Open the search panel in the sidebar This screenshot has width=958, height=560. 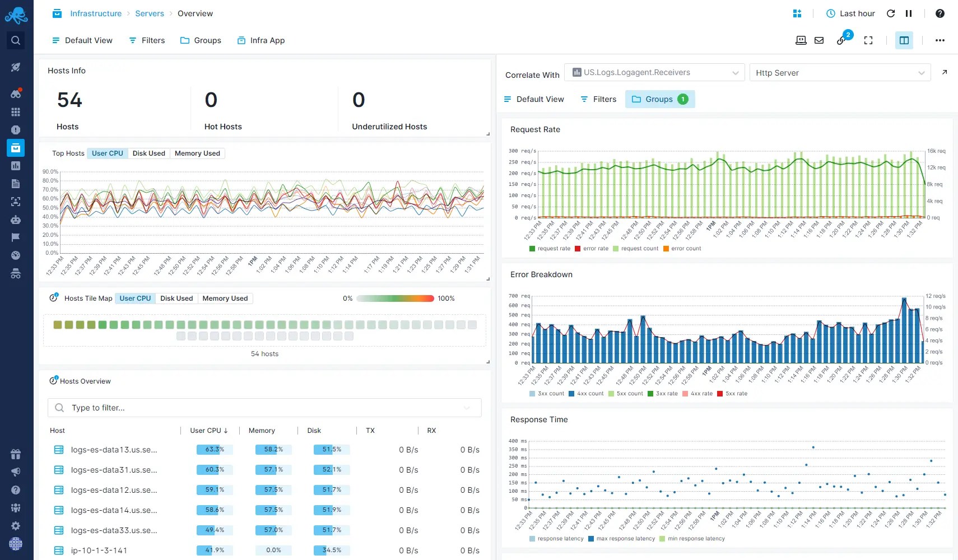point(16,40)
